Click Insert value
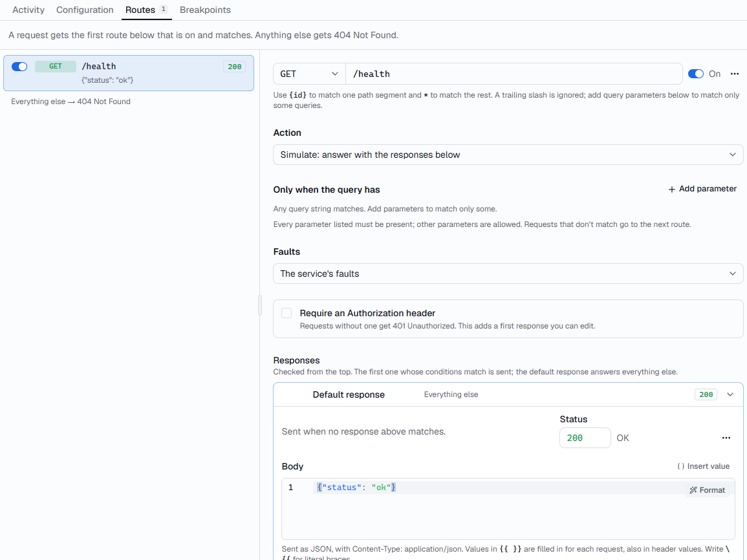Viewport: 747px width, 560px height. tap(703, 466)
